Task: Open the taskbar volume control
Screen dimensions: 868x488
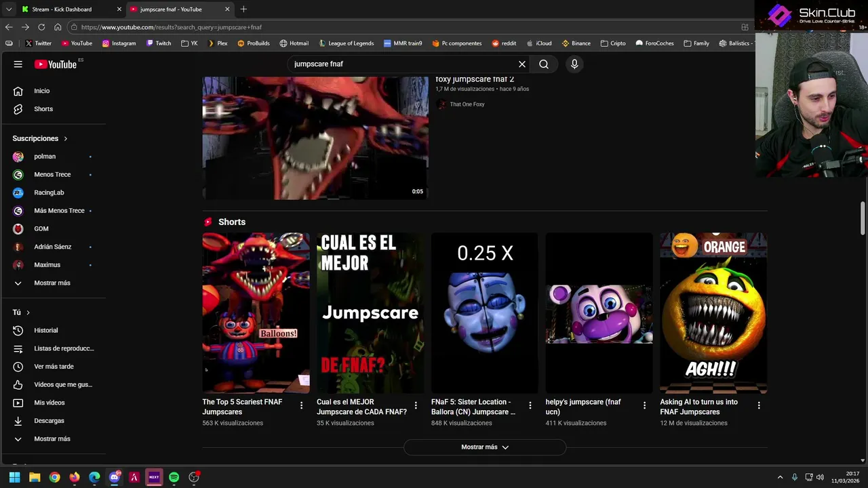Action: tap(820, 477)
